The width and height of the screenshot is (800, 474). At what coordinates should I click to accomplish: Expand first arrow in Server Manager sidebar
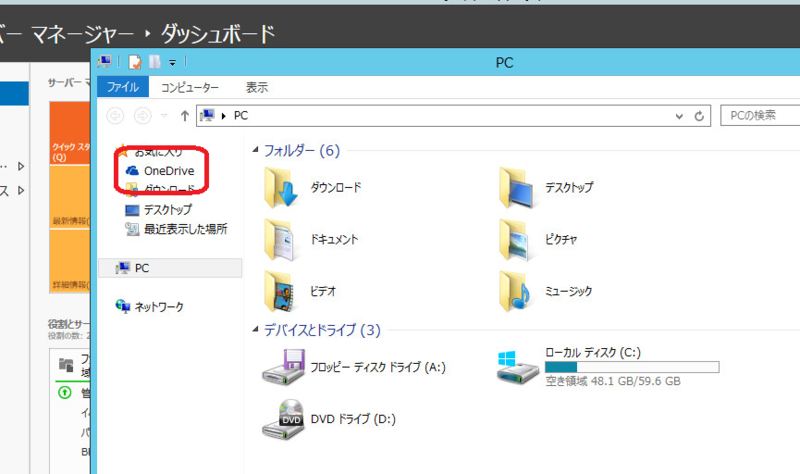point(21,166)
